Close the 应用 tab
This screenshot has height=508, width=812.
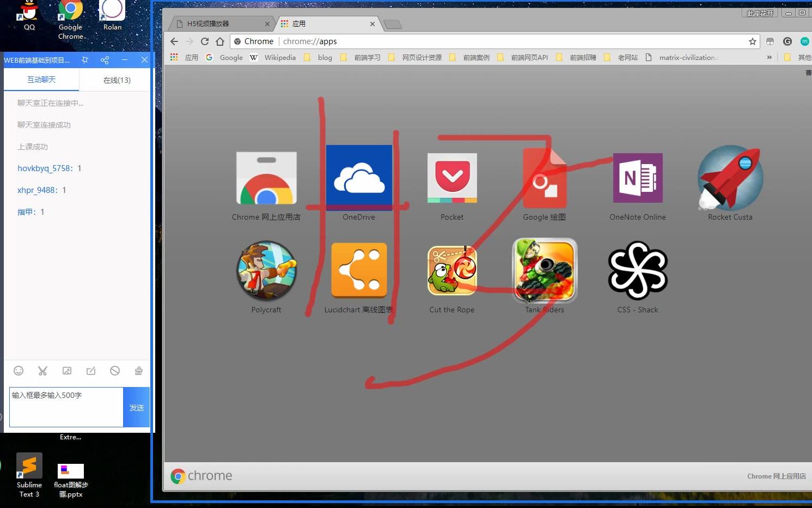pos(373,24)
